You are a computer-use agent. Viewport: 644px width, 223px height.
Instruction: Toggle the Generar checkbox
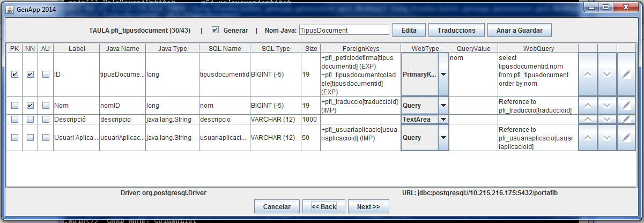point(216,31)
